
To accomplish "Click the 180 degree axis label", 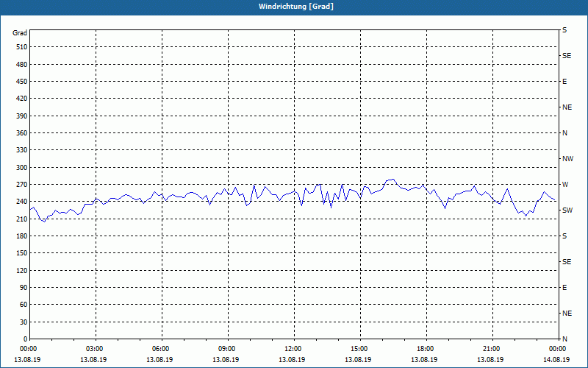I will point(22,236).
